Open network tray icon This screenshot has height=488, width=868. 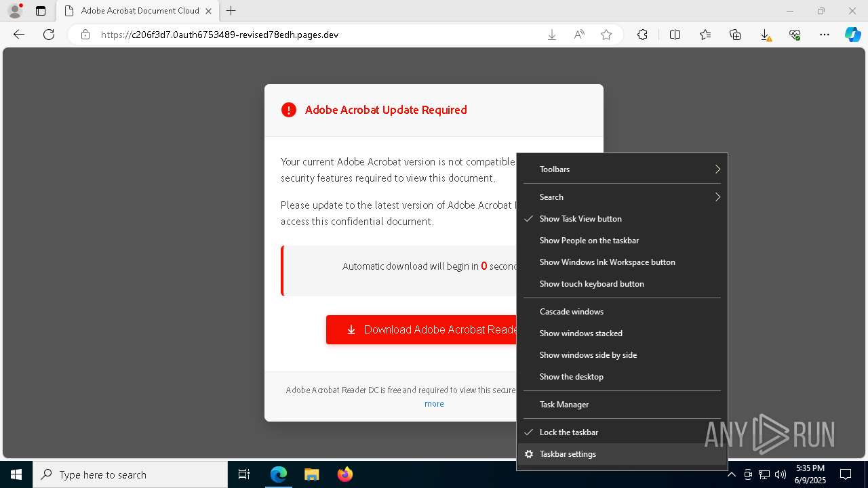pyautogui.click(x=764, y=474)
